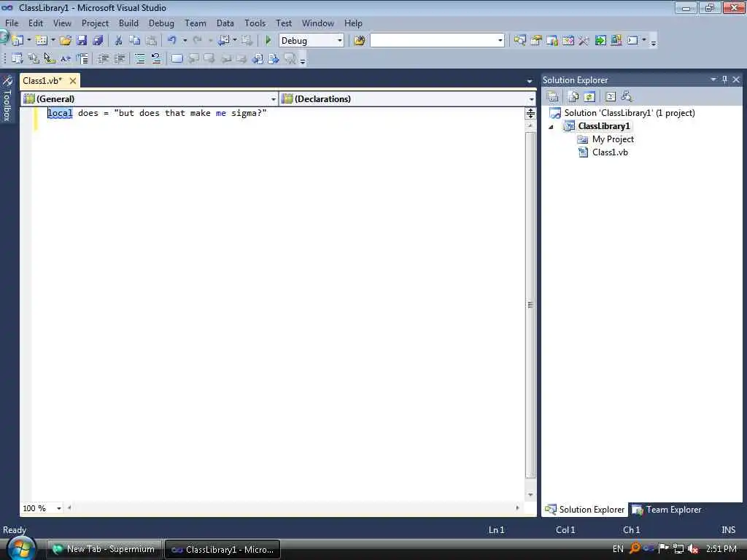The height and width of the screenshot is (560, 747).
Task: Select Class1.vb in Solution Explorer
Action: (x=603, y=152)
